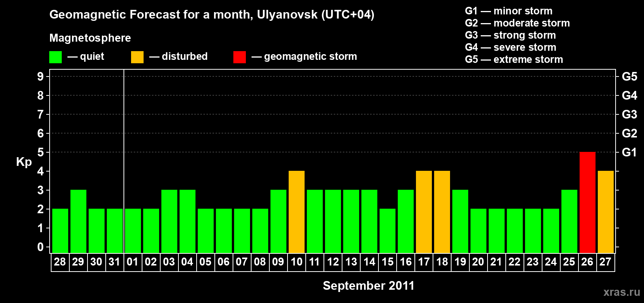644x303 pixels.
Task: Select the orange bar for day 10
Action: 296,212
